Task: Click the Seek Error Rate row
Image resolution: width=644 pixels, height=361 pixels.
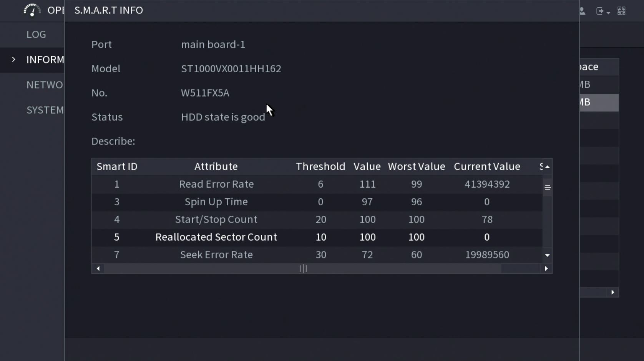Action: coord(216,255)
